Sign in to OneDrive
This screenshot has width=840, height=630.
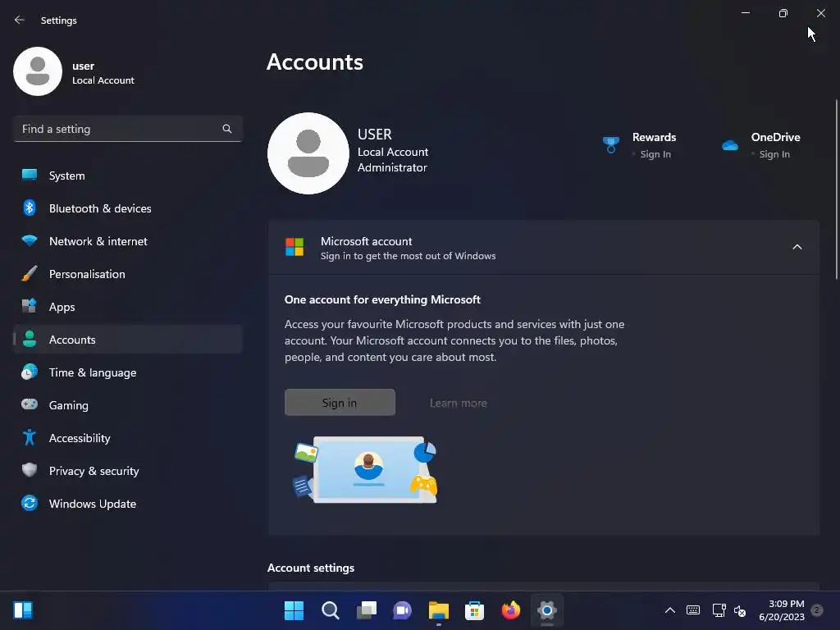[x=774, y=154]
